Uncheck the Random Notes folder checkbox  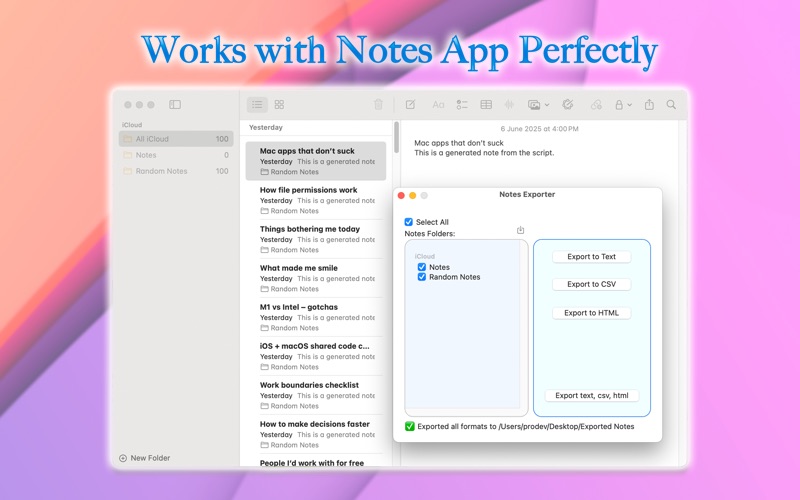[x=422, y=277]
